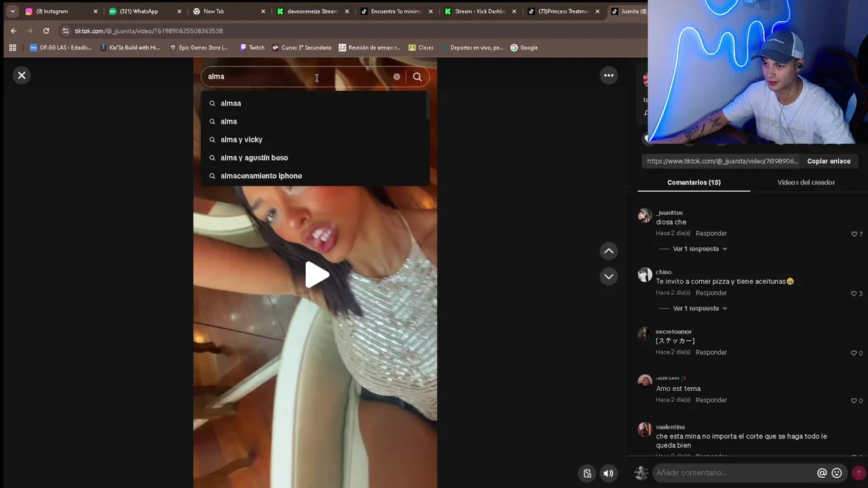868x488 pixels.
Task: Switch to the 'Princess Treatment' TikTok tab
Action: click(x=562, y=12)
